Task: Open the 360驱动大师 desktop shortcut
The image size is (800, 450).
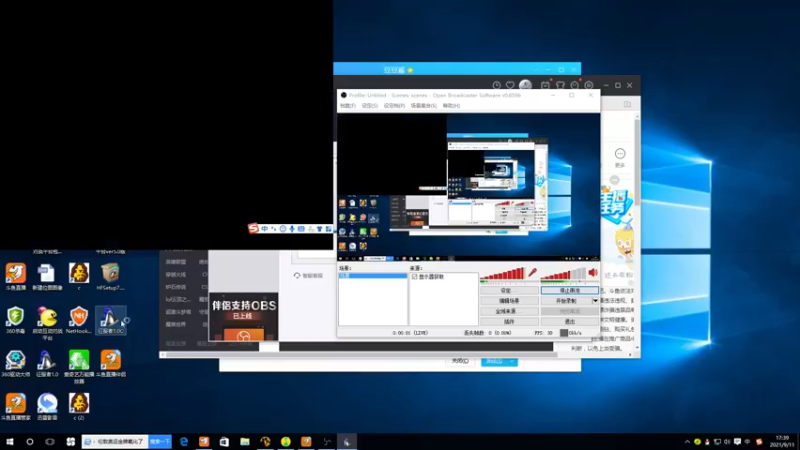Action: 15,363
